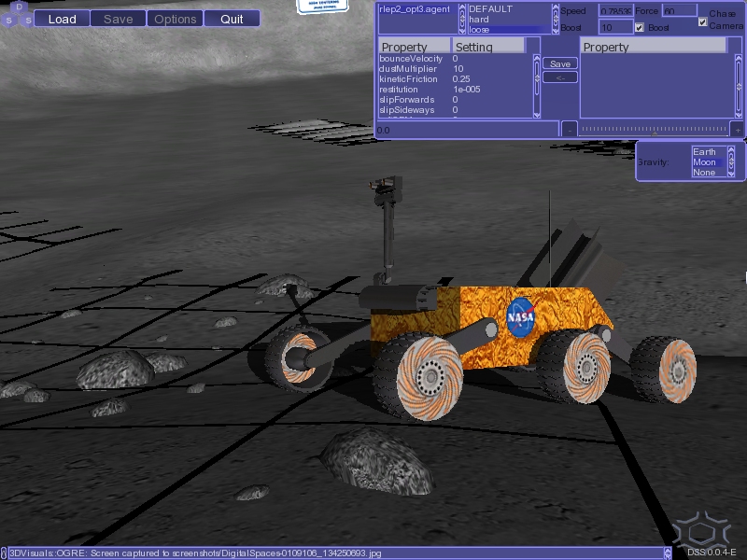This screenshot has width=747, height=560.
Task: Click the tick-mark slider thumb
Action: (655, 134)
